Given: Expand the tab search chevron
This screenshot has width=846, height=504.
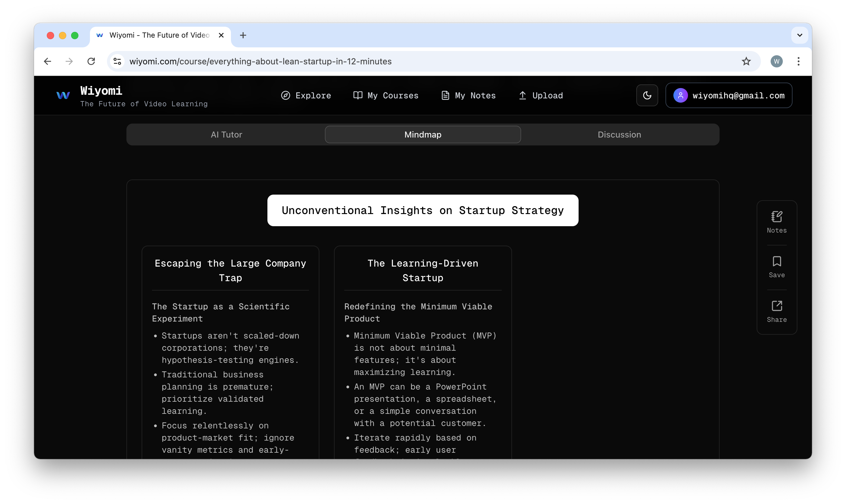Looking at the screenshot, I should 800,35.
